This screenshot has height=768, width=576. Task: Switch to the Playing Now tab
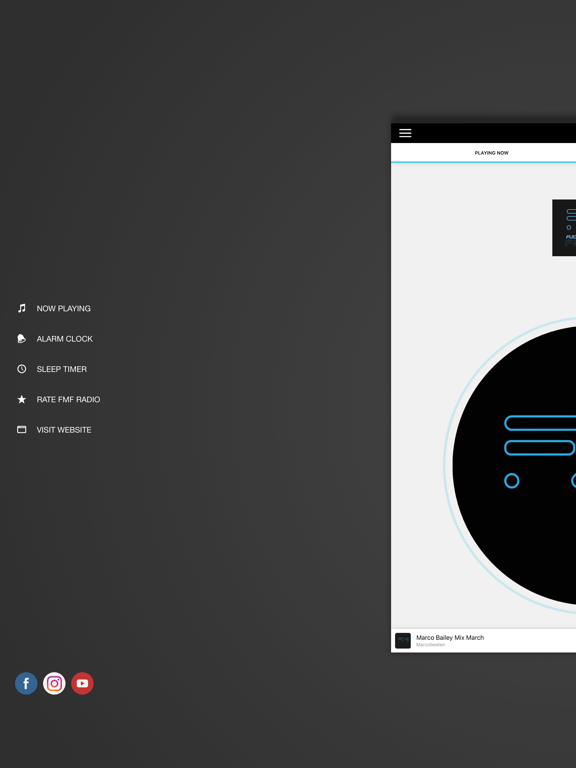tap(491, 153)
